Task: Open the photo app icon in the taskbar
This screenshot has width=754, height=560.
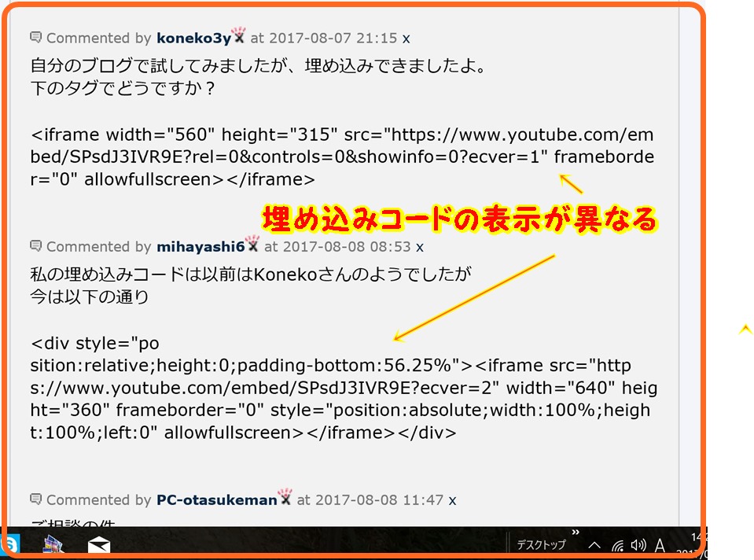Action: point(53,545)
